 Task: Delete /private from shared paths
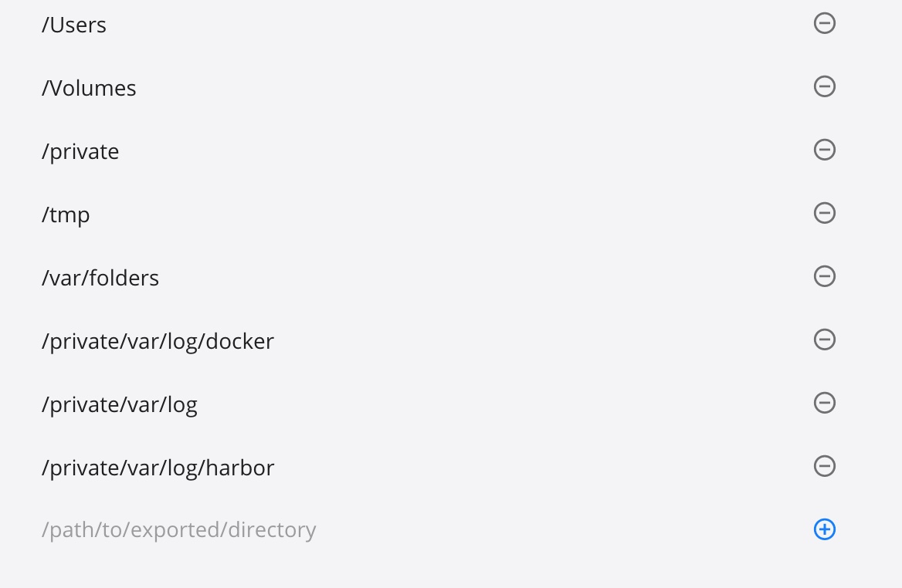(x=824, y=150)
